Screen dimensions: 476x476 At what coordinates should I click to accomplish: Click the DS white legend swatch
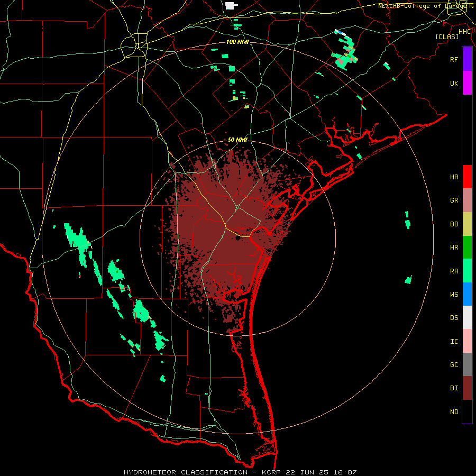tap(467, 317)
